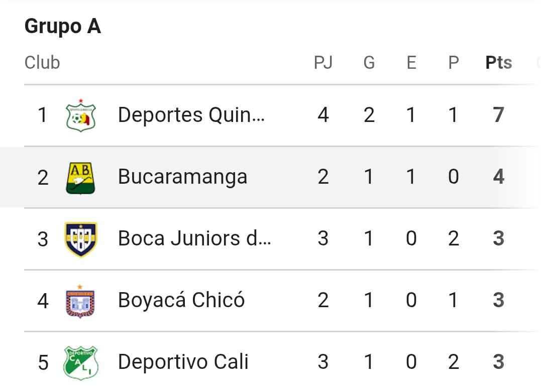The height and width of the screenshot is (392, 541).
Task: Click the G wins column header
Action: coord(369,63)
